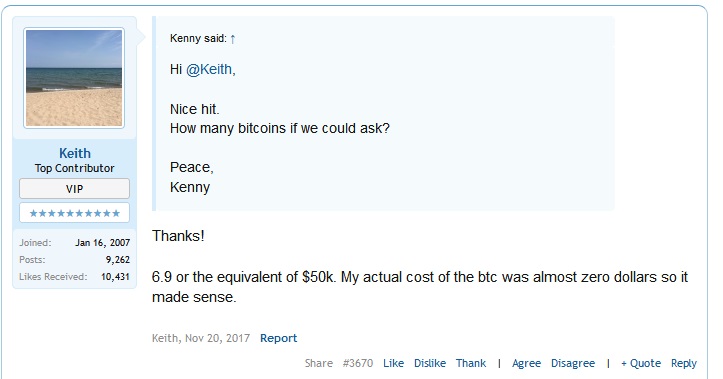Viewport: 723px width, 379px height.
Task: Add post with + Quote
Action: pyautogui.click(x=641, y=363)
